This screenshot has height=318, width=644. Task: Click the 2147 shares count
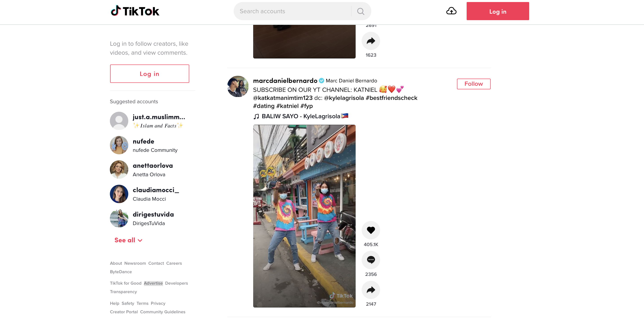click(x=371, y=304)
